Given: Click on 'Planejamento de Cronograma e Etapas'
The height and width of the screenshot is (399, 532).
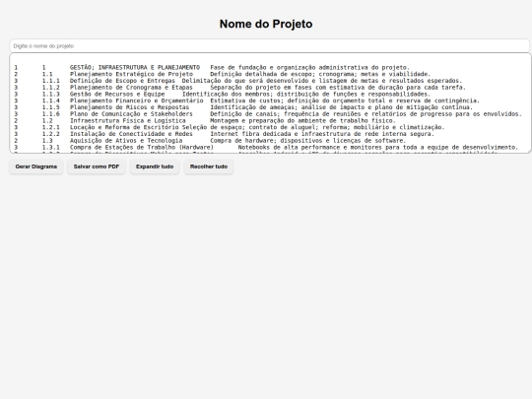Looking at the screenshot, I should pos(131,88).
